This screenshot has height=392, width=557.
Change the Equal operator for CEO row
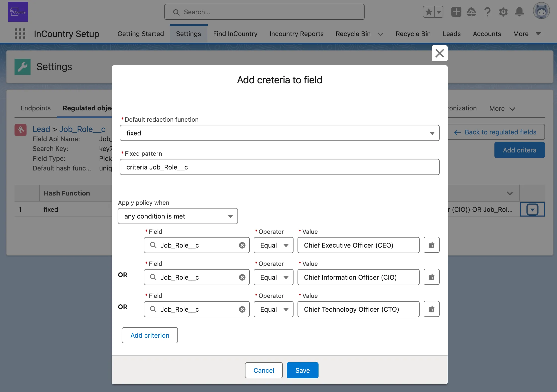[273, 245]
